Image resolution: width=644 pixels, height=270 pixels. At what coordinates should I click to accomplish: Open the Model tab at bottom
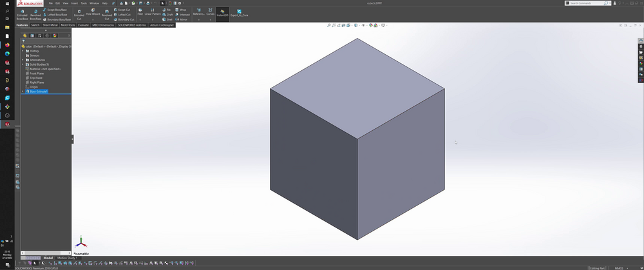tap(48, 258)
